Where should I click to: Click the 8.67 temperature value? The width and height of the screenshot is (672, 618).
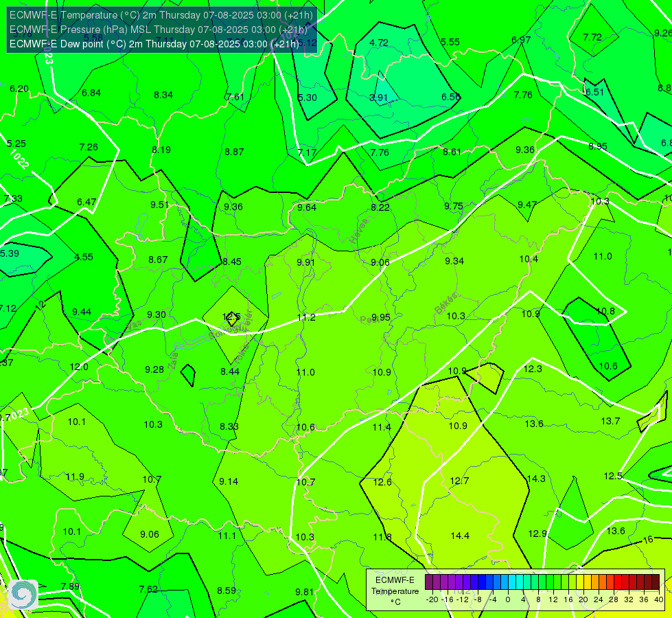click(158, 260)
